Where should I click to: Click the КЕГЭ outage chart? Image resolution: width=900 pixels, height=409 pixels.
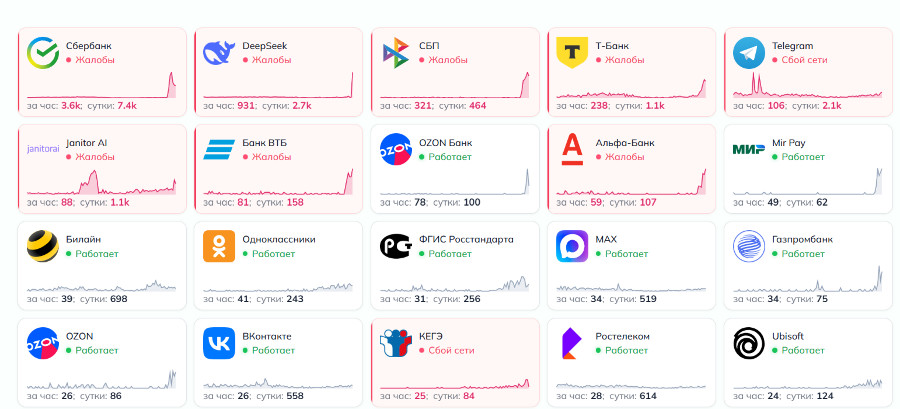454,378
